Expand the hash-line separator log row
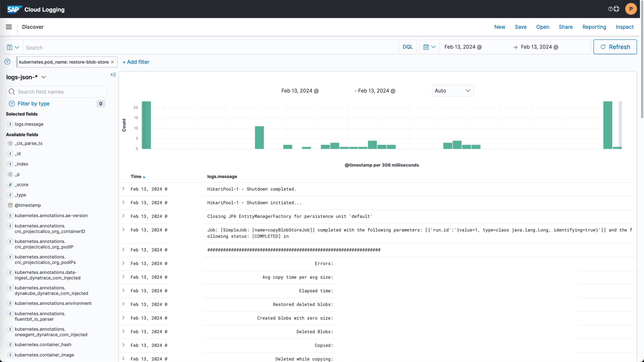Viewport: 644px width, 362px height. (x=123, y=250)
